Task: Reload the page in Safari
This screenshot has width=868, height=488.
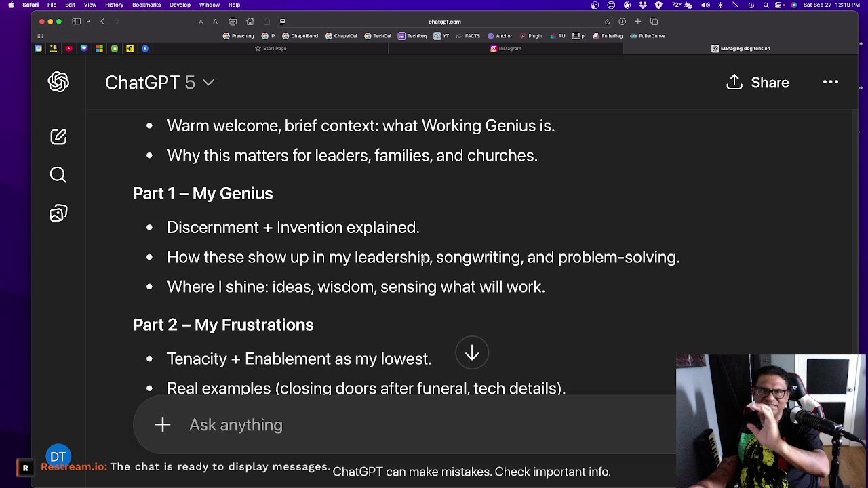Action: pyautogui.click(x=607, y=22)
